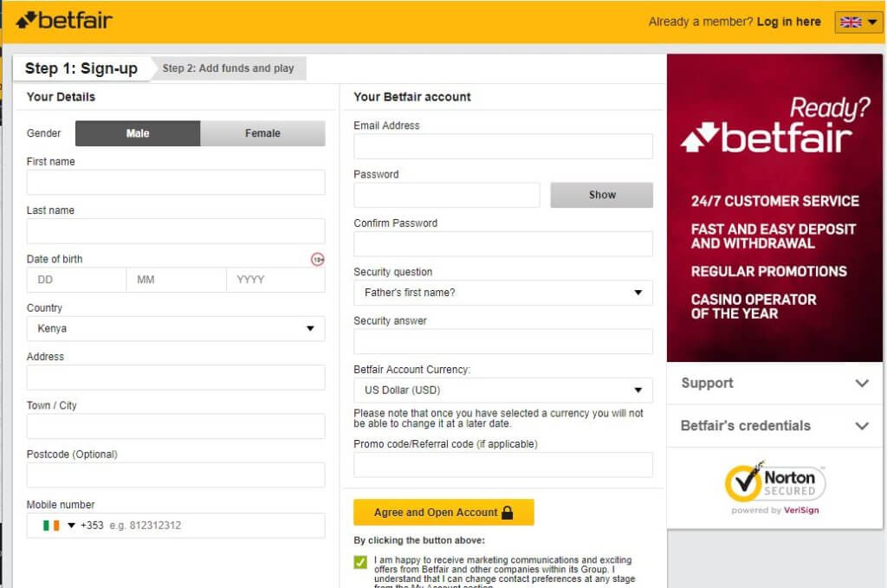
Task: Click the MM month of birth field
Action: [177, 280]
